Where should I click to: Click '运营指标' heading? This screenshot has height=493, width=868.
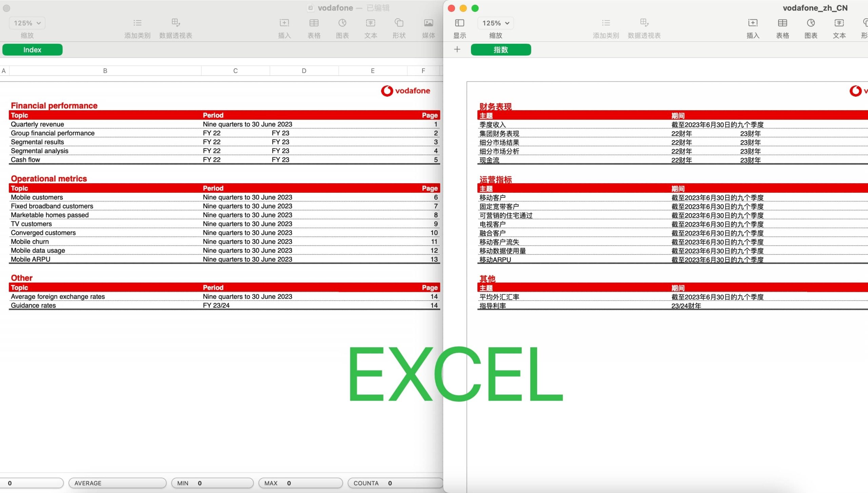(x=495, y=179)
